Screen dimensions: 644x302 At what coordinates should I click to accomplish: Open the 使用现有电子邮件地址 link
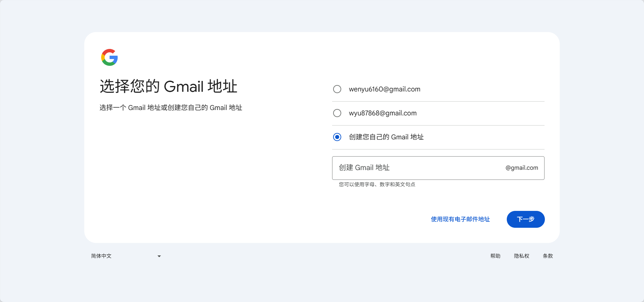point(460,219)
